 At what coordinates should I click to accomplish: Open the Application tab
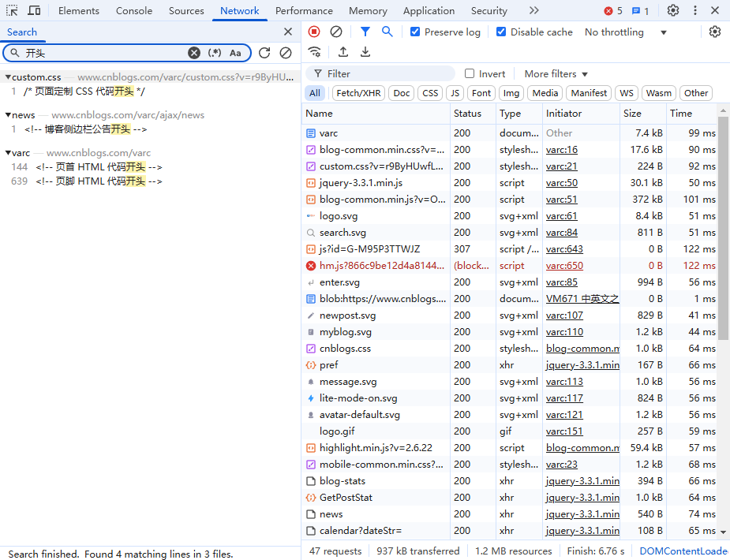point(429,11)
